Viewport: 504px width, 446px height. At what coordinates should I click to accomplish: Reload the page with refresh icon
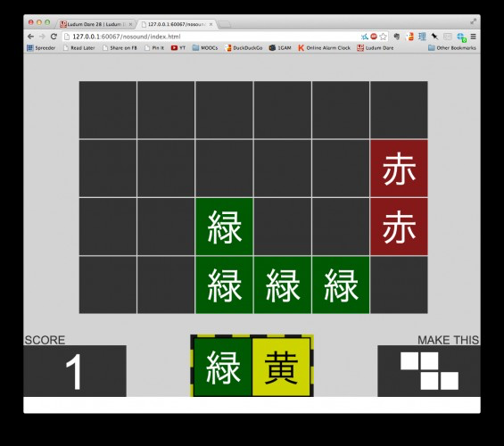click(x=54, y=37)
